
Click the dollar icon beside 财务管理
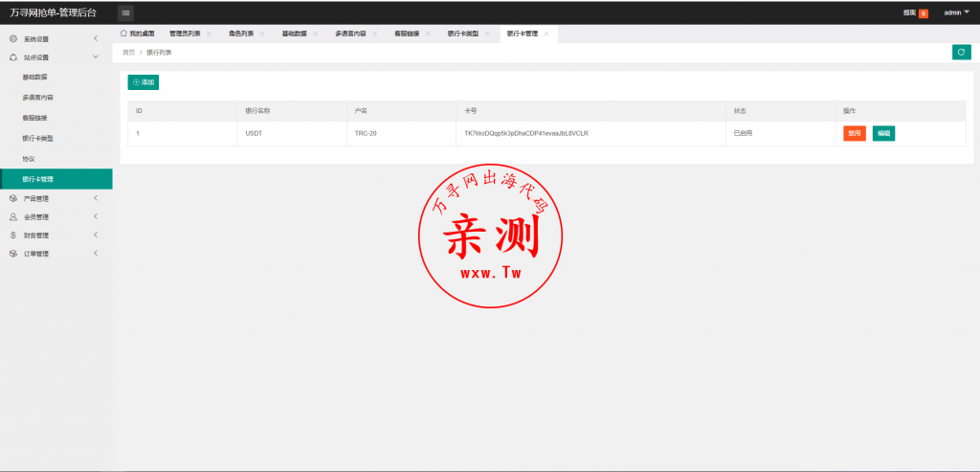(13, 236)
